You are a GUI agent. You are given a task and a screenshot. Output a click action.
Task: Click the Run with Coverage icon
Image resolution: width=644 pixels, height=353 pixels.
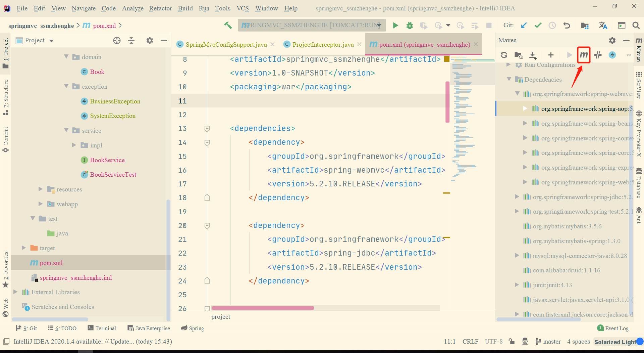(x=424, y=26)
